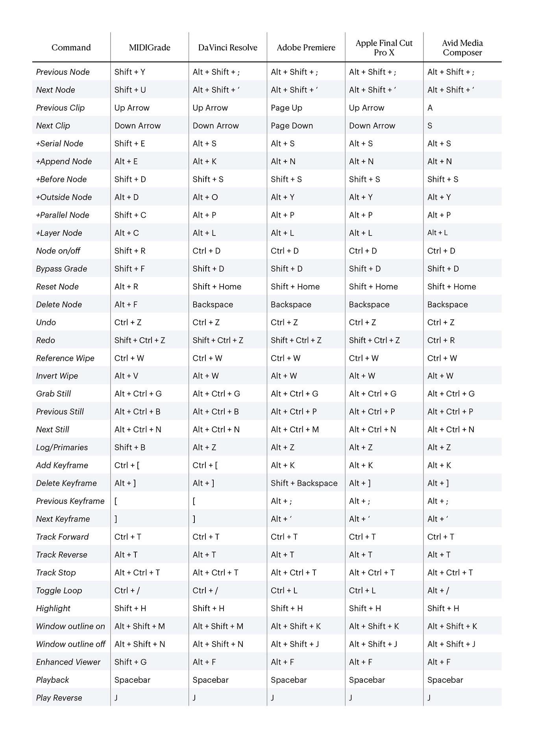534x756 pixels.
Task: Select the Reference Wipe command label
Action: (x=65, y=358)
